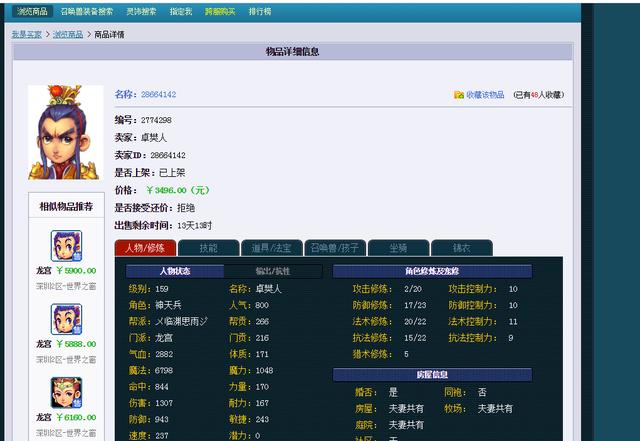640x441 pixels.
Task: Select the 人物状态 sub-tab
Action: pos(175,271)
